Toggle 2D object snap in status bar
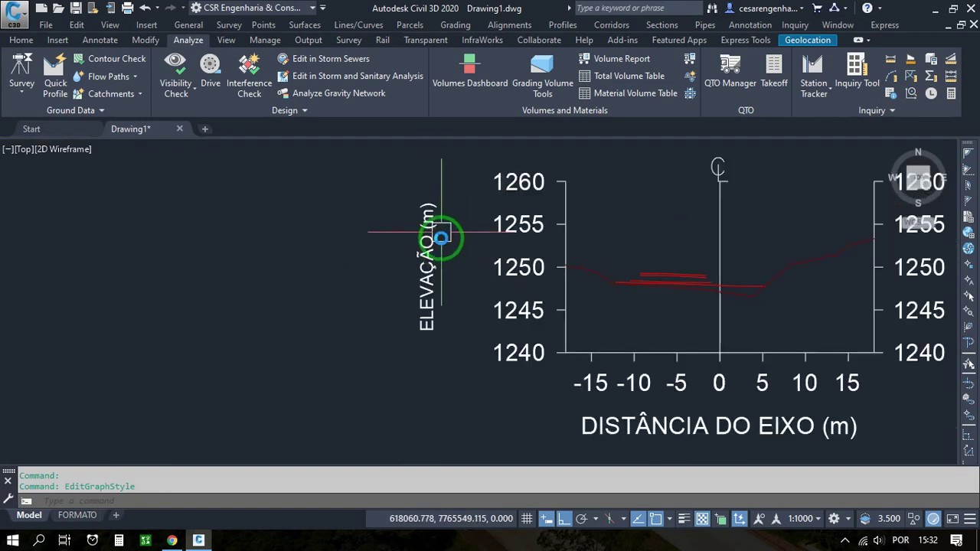The image size is (980, 551). (656, 519)
